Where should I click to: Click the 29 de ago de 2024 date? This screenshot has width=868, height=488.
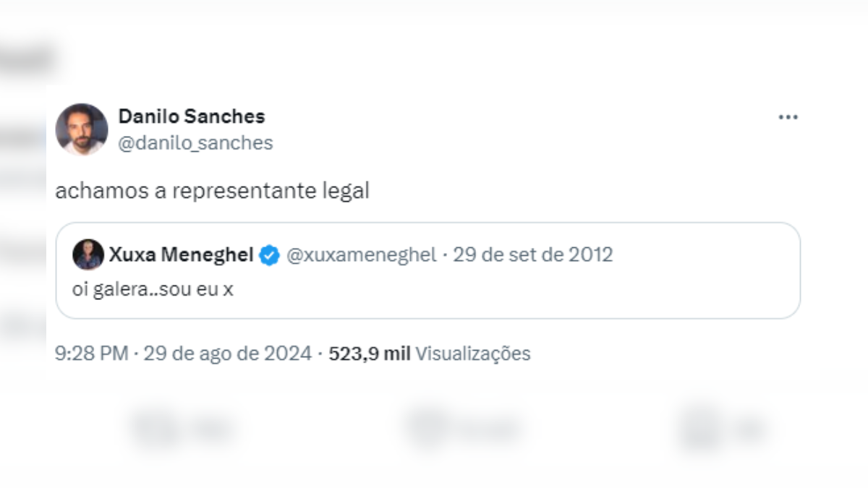click(x=227, y=354)
